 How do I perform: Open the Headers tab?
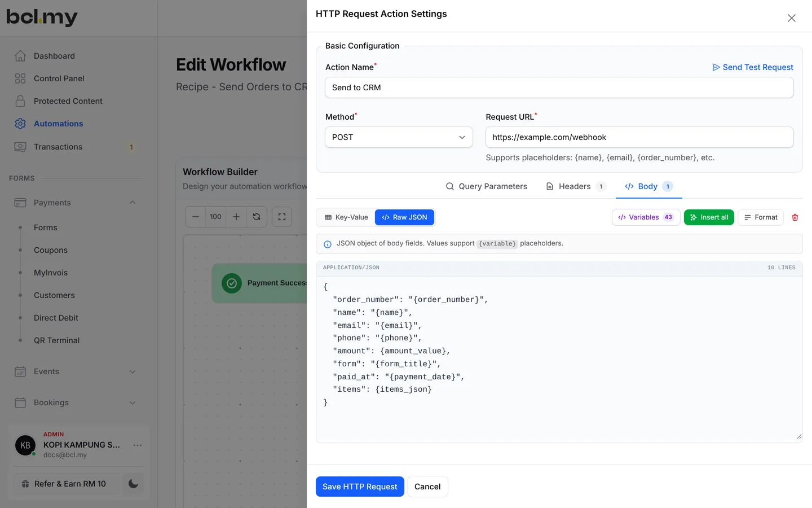pyautogui.click(x=576, y=186)
